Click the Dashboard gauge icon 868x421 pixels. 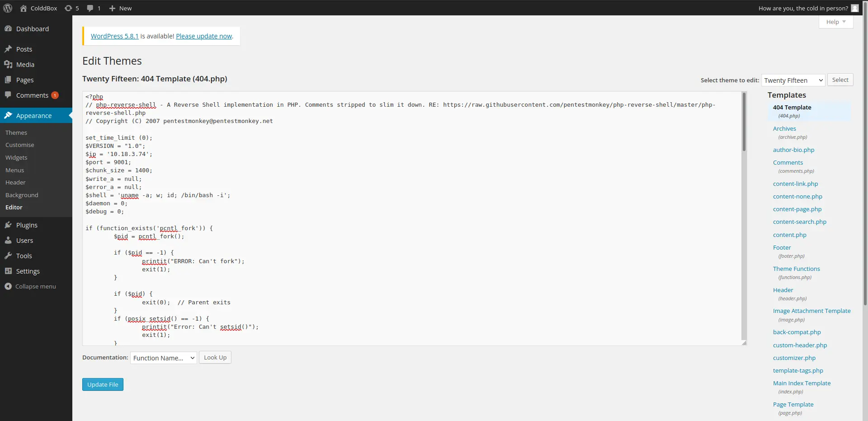8,28
